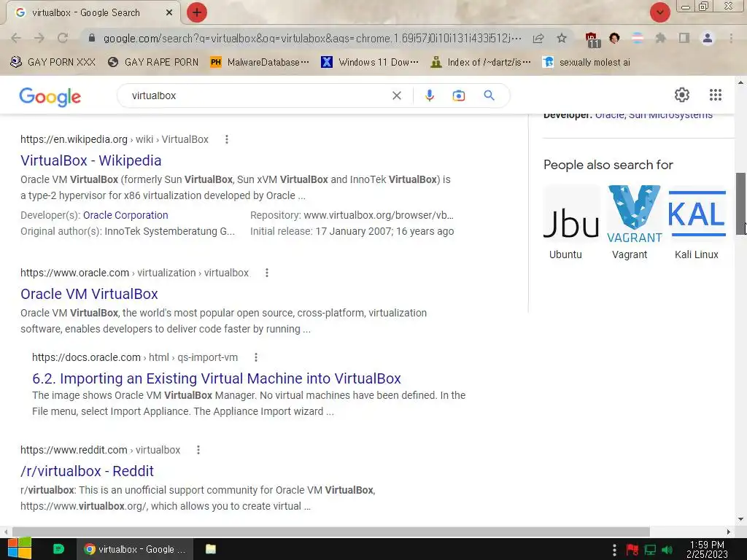747x560 pixels.
Task: Follow the Oracle Corporation developer link
Action: (x=125, y=215)
